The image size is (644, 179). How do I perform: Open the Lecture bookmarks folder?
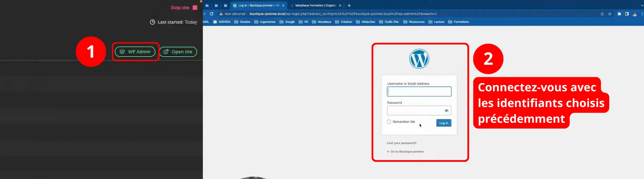(436, 22)
